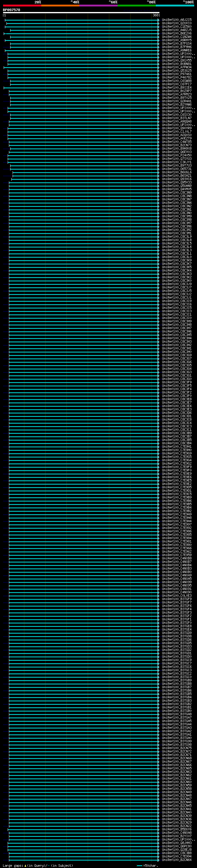Click the alignment bar for UniRef100_B2CN64

84,860
